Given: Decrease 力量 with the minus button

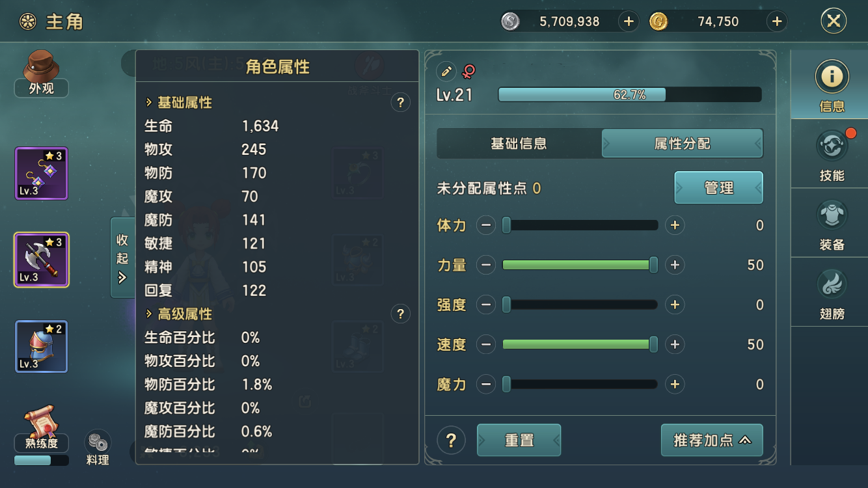Looking at the screenshot, I should 486,265.
